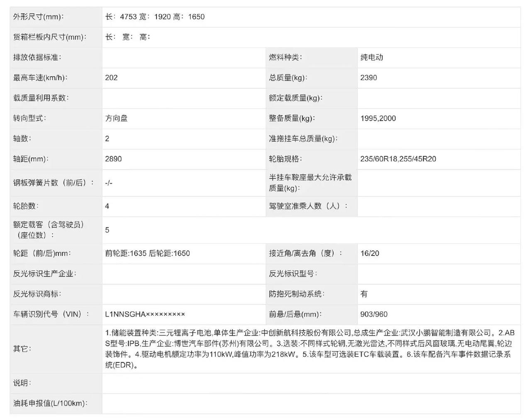Viewport: 531px width, 420px height.
Task: Select the 其它 notes paragraph text
Action: [x=309, y=349]
